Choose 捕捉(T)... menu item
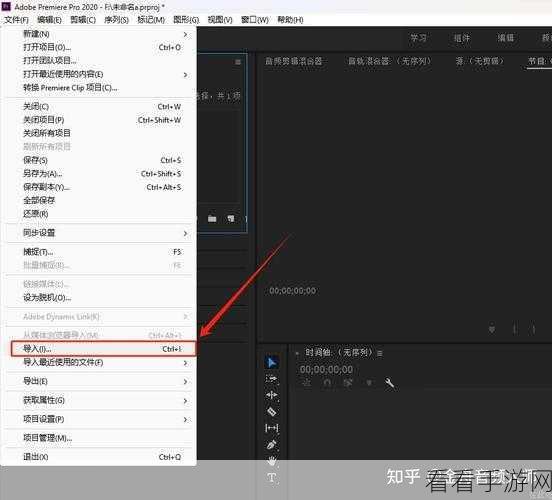The image size is (552, 500). [x=100, y=252]
